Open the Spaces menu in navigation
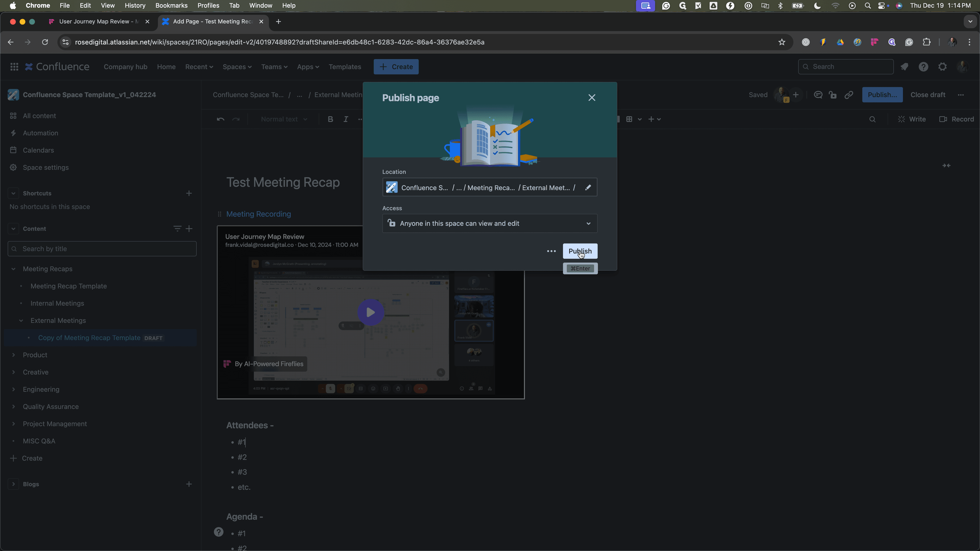 [x=237, y=67]
